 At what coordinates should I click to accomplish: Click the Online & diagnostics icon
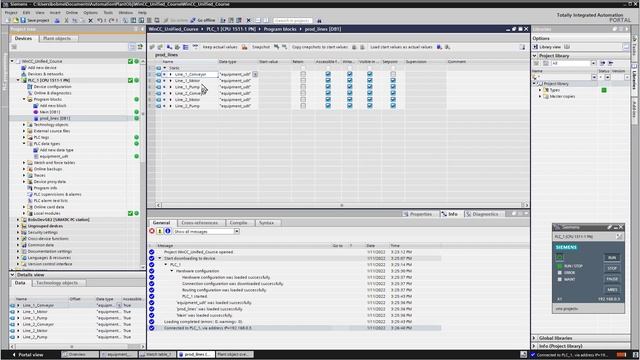coord(30,93)
